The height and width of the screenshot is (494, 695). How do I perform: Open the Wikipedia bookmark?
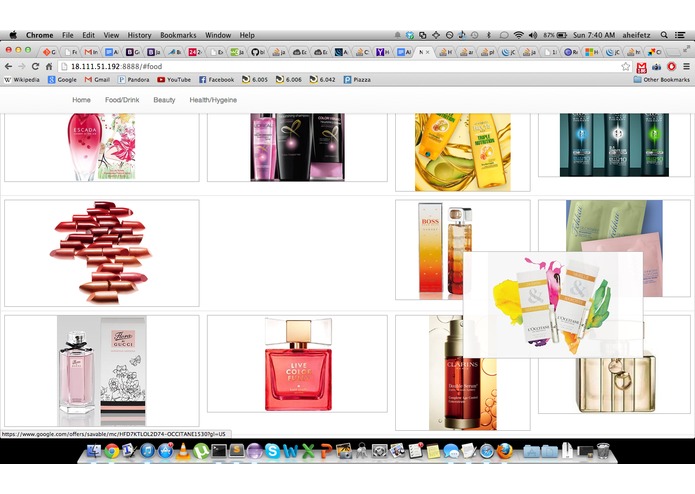(x=22, y=80)
